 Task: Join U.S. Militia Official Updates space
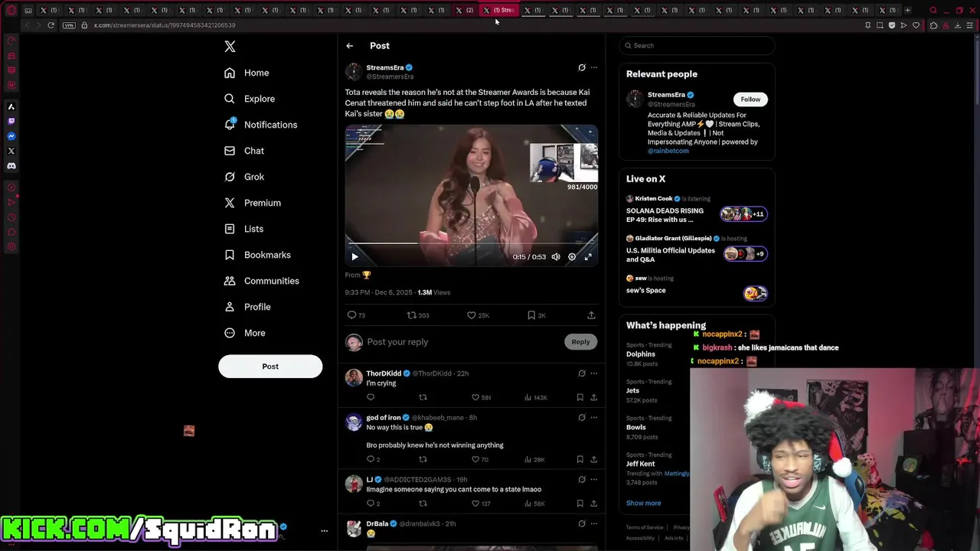coord(697,249)
